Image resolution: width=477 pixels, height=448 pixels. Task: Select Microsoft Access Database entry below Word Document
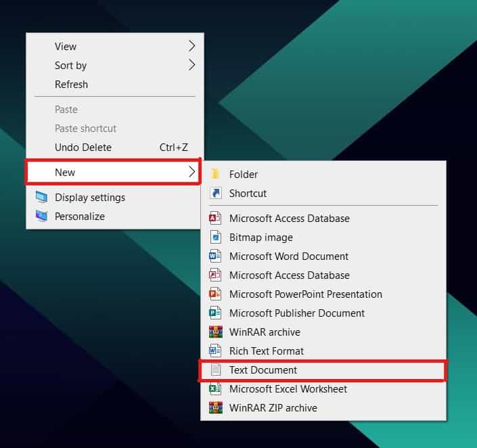pyautogui.click(x=323, y=275)
